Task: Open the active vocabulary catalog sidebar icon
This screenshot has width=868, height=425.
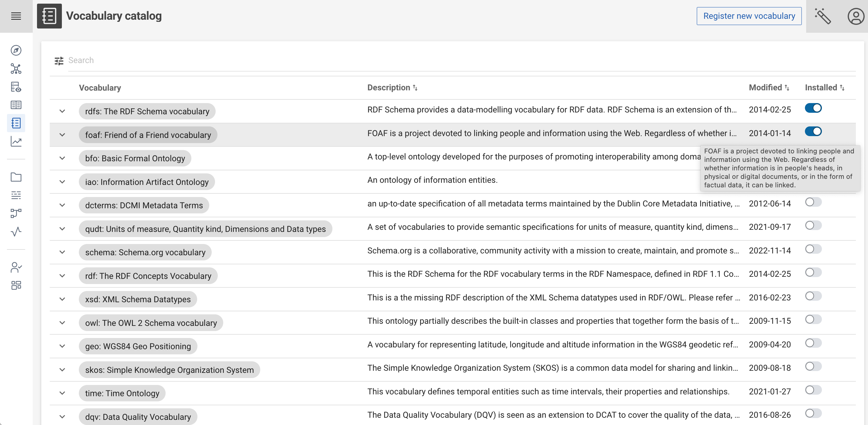Action: (x=16, y=123)
